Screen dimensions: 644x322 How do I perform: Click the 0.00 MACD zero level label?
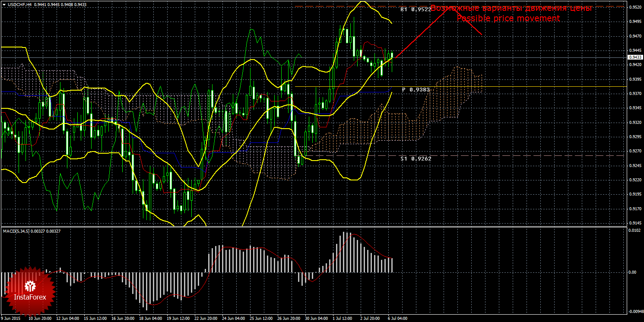(x=631, y=272)
